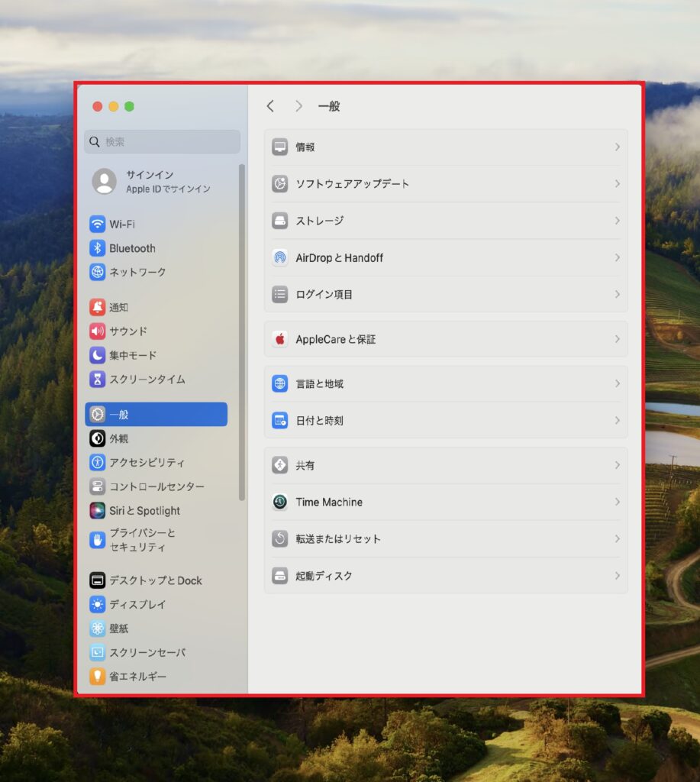Click the 通知 bell icon

point(97,307)
